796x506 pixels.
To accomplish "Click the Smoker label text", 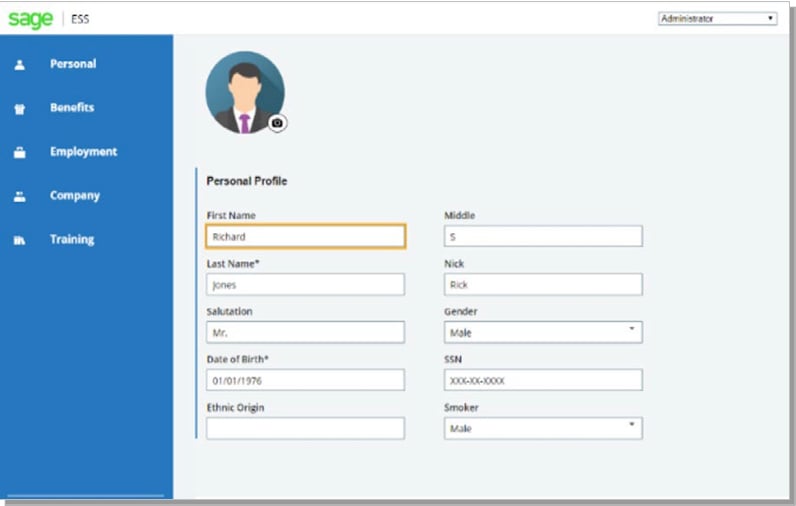I will coord(461,408).
